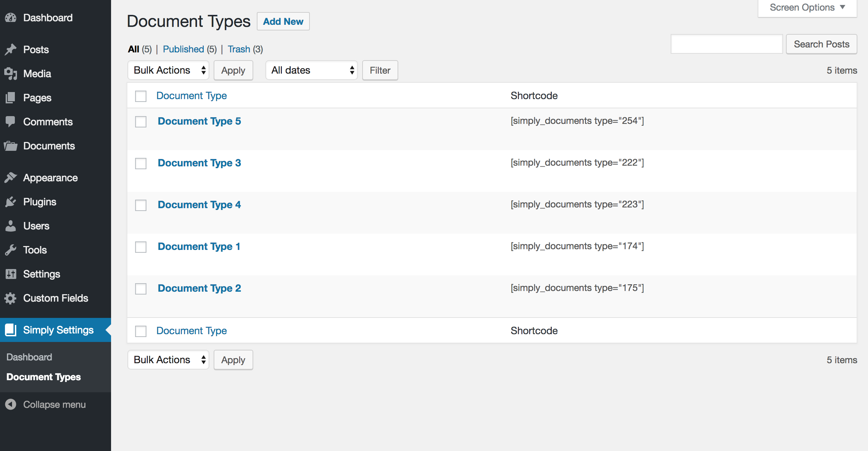Switch to the Trash filter view
The height and width of the screenshot is (451, 868).
[x=239, y=49]
